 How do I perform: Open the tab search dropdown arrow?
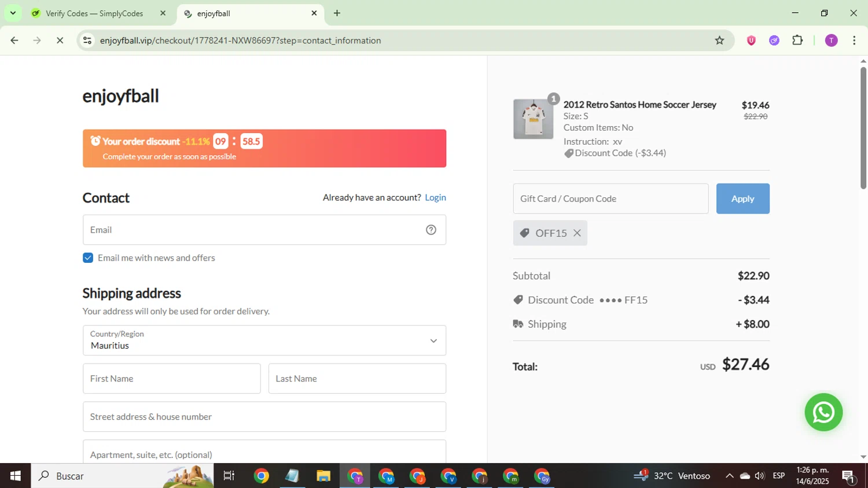13,13
